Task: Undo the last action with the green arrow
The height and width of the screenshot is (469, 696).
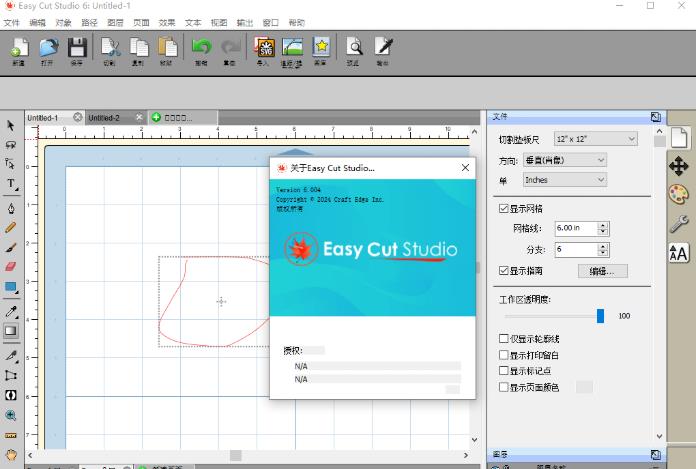Action: pos(202,51)
